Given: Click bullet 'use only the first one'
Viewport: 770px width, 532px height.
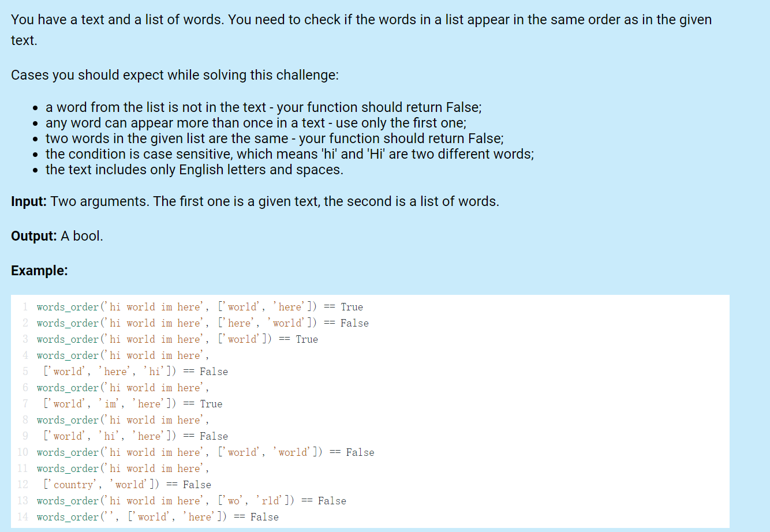Looking at the screenshot, I should pos(256,123).
